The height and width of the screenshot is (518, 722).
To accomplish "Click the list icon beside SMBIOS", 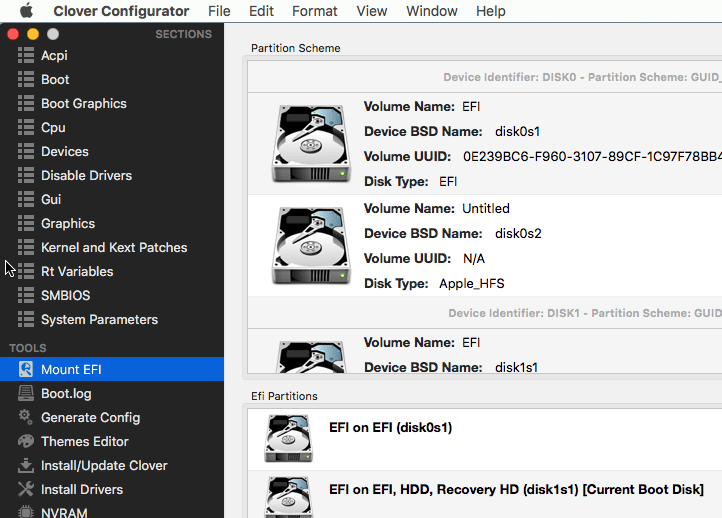I will [26, 295].
